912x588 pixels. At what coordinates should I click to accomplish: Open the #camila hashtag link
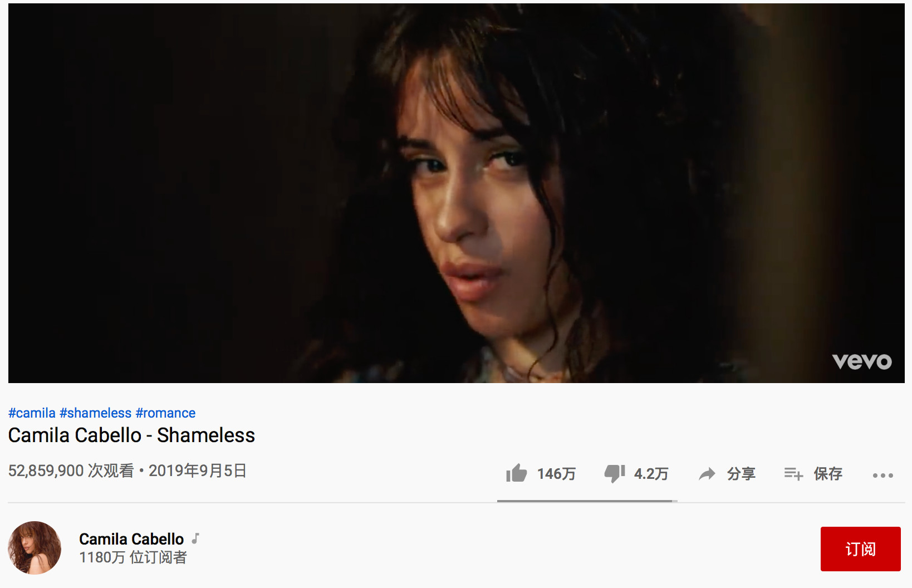[x=32, y=413]
